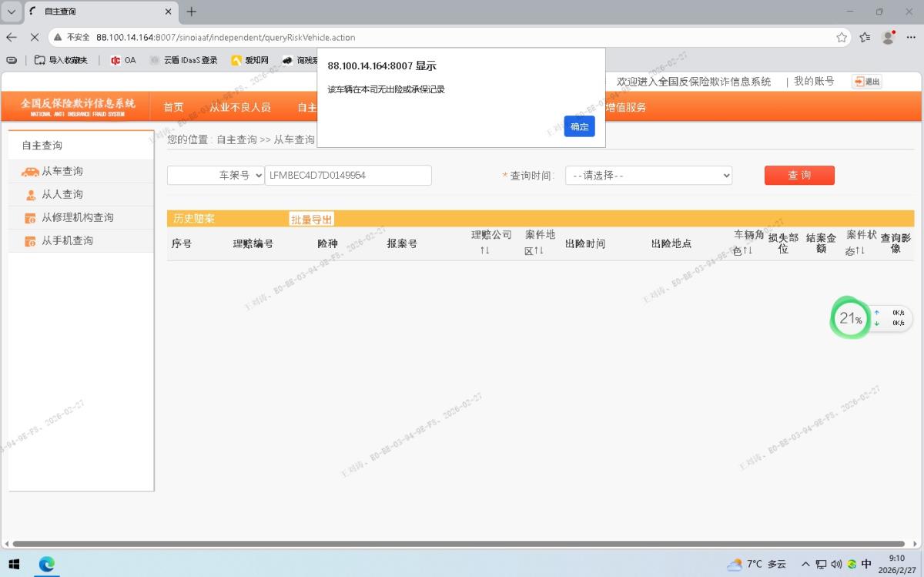The image size is (924, 577).
Task: Open the 增值服务 nav menu item
Action: tap(625, 107)
